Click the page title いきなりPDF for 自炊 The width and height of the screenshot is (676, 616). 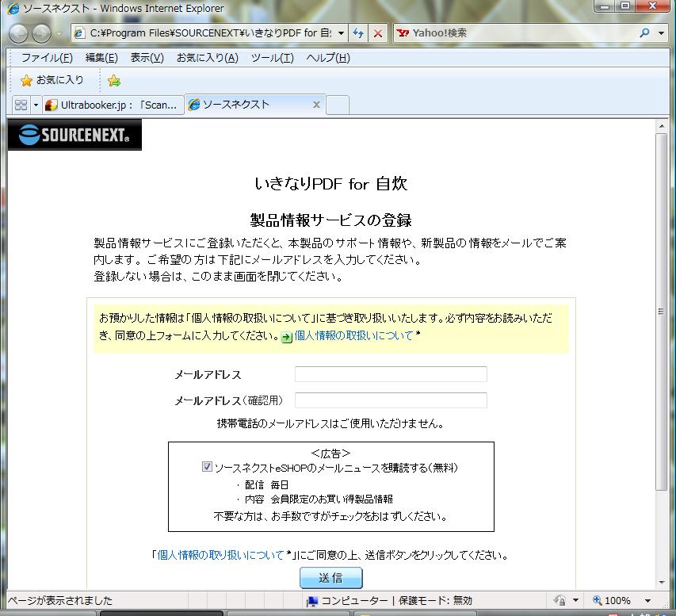[x=330, y=184]
